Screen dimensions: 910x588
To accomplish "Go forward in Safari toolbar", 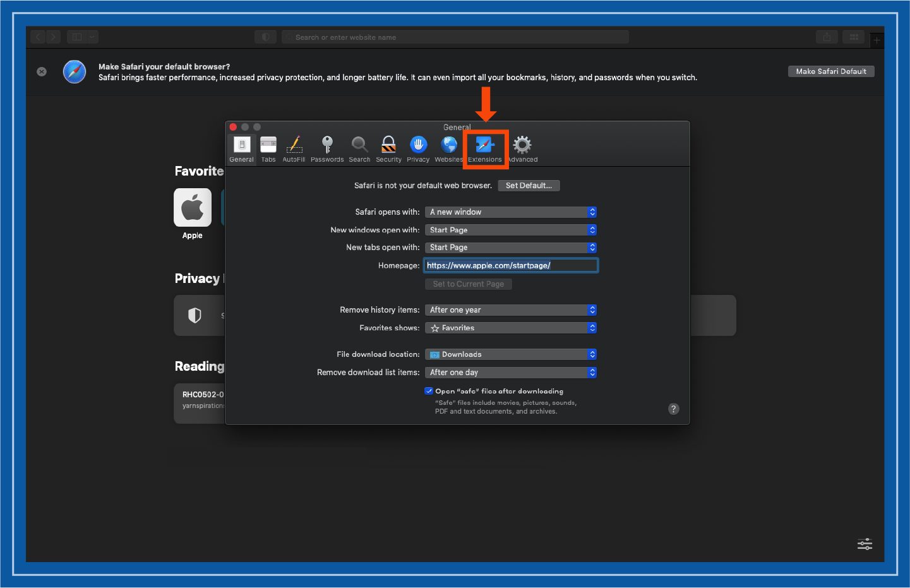I will tap(53, 37).
